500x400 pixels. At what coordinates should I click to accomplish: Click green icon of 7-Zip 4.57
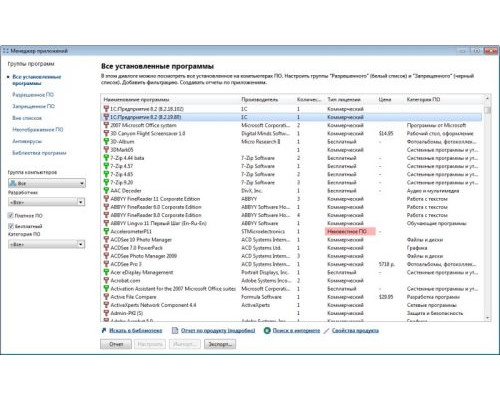point(106,166)
